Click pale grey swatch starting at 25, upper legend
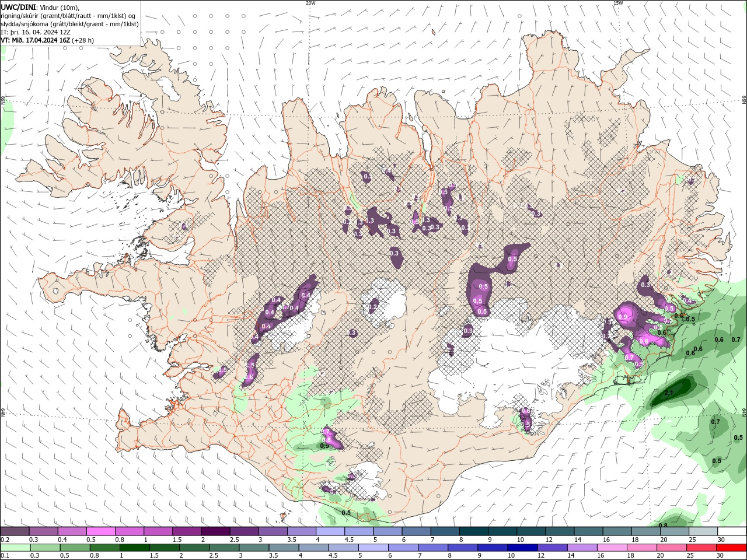747x560 pixels. (703, 531)
